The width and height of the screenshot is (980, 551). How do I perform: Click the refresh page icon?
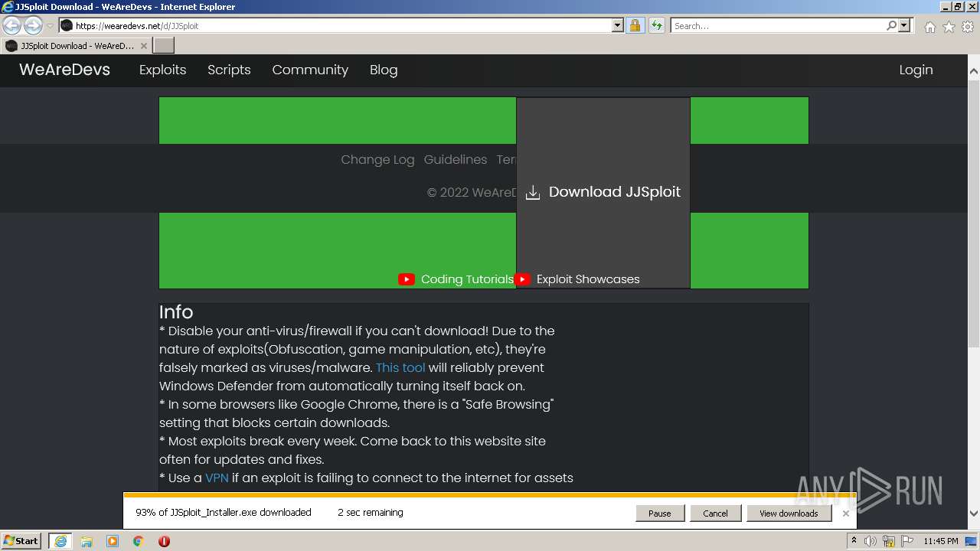(656, 25)
